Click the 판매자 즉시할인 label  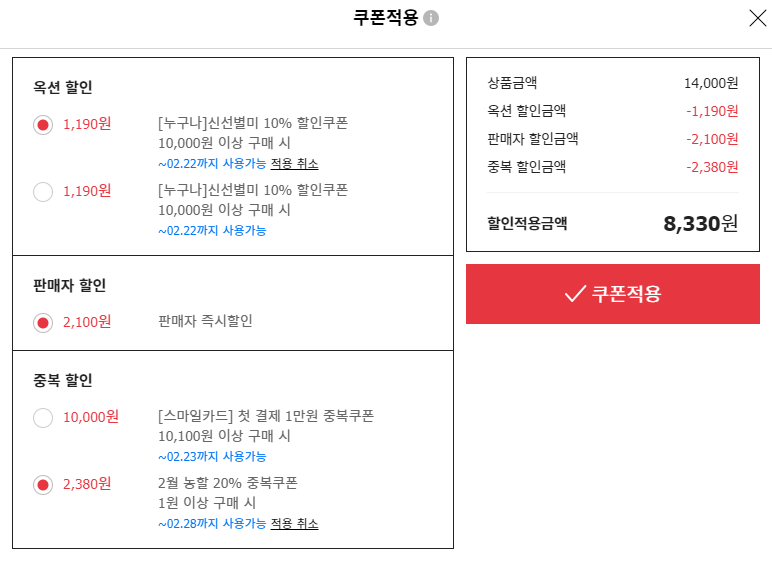coord(205,321)
